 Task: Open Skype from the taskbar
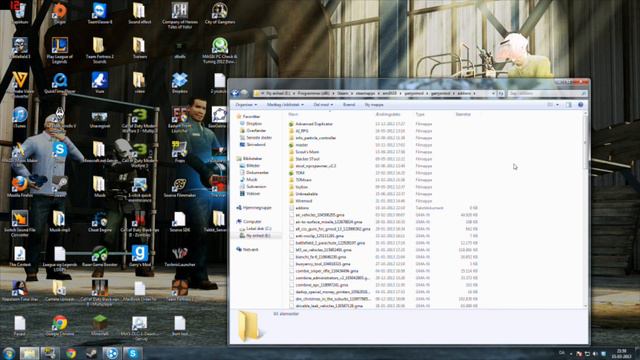pyautogui.click(x=133, y=353)
